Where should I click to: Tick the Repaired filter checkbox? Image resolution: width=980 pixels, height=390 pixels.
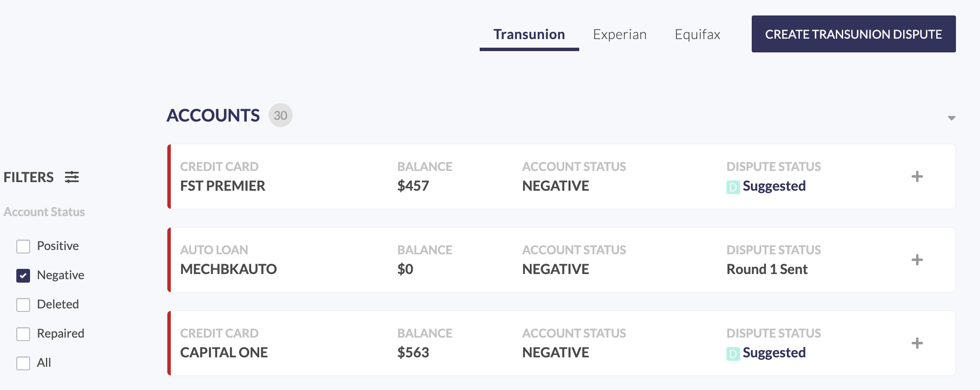point(23,334)
